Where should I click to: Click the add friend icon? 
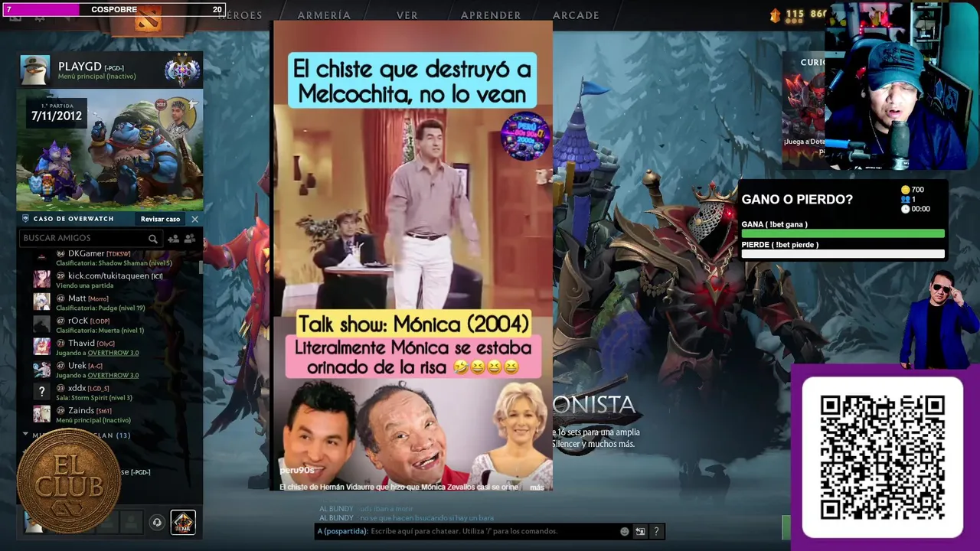(x=173, y=239)
